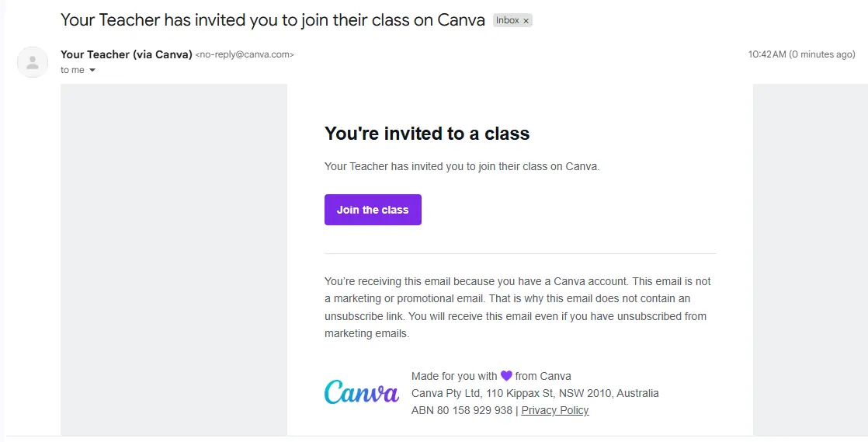868x442 pixels.
Task: Click sender name Your Teacher (via Canva)
Action: (127, 54)
